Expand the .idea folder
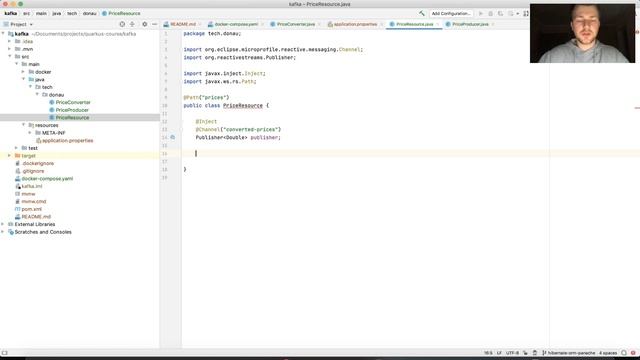Viewport: 640px width, 360px height. pos(10,41)
